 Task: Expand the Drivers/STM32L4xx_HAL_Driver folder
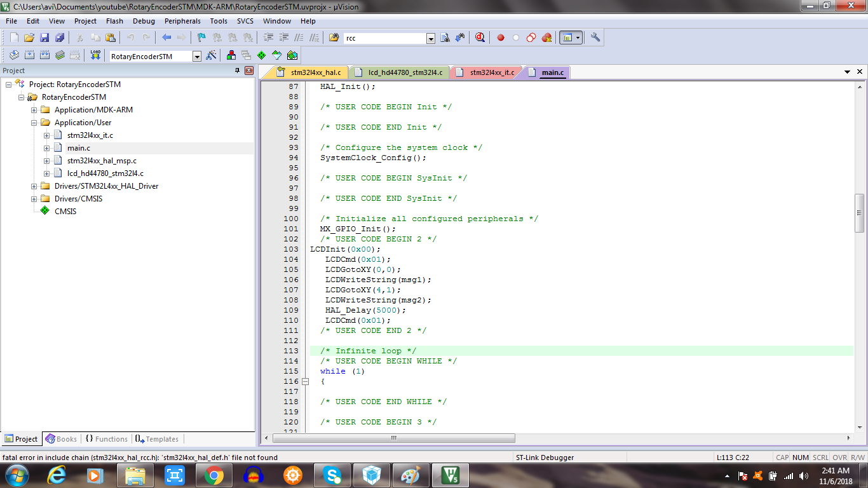pos(34,186)
